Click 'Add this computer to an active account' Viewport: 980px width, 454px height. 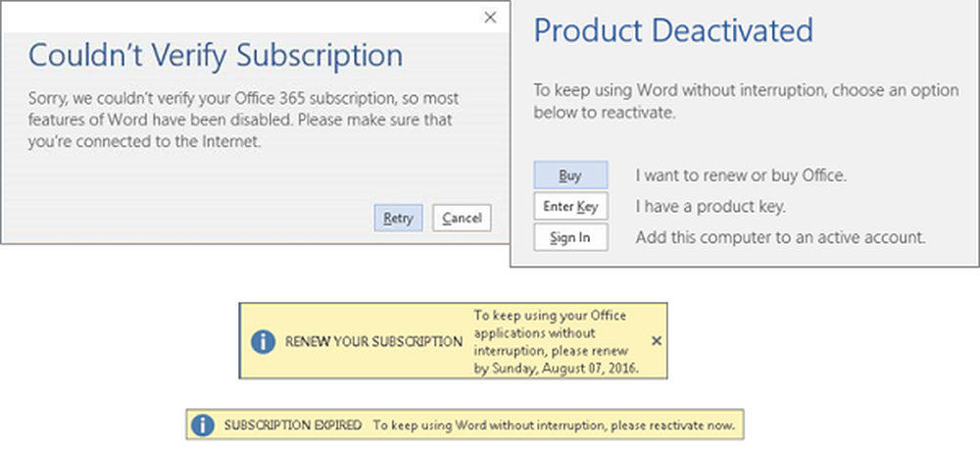pyautogui.click(x=781, y=237)
